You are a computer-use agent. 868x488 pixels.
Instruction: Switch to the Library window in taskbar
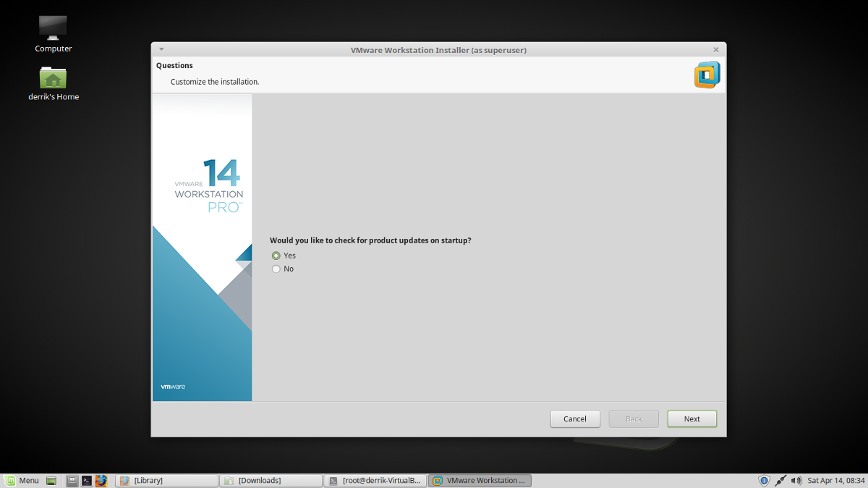click(166, 480)
